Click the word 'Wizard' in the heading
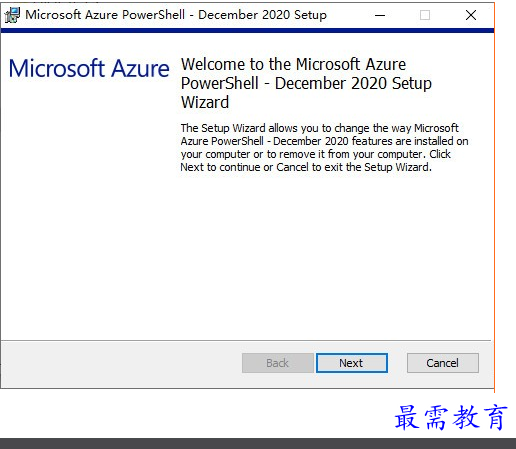 pyautogui.click(x=205, y=102)
